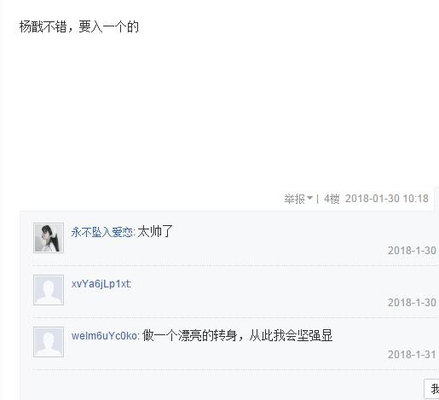Click the 2018-1-30 date of 永不坠入爱恋's reply
The height and width of the screenshot is (400, 439).
click(x=412, y=250)
